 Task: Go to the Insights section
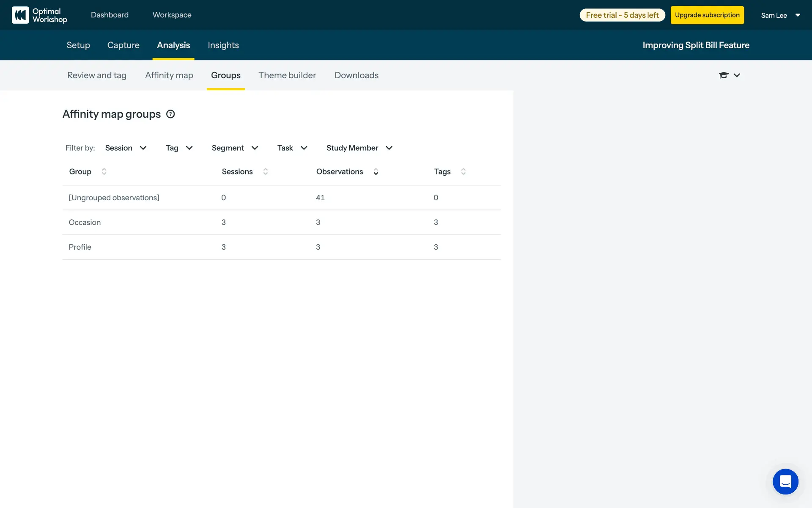pyautogui.click(x=223, y=45)
